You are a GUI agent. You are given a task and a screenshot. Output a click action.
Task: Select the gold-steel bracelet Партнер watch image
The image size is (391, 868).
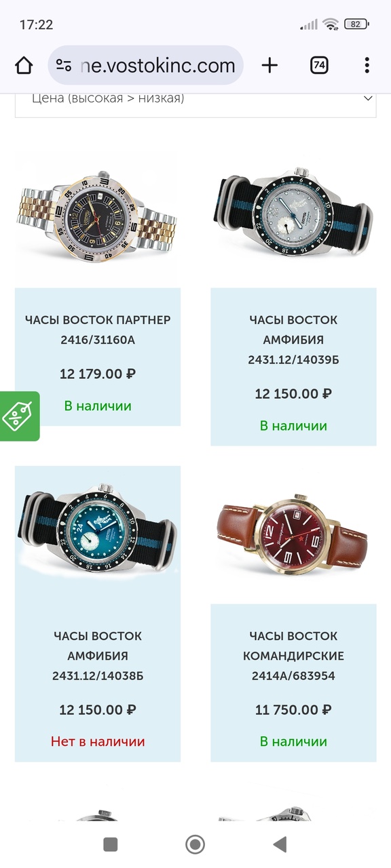coord(98,217)
